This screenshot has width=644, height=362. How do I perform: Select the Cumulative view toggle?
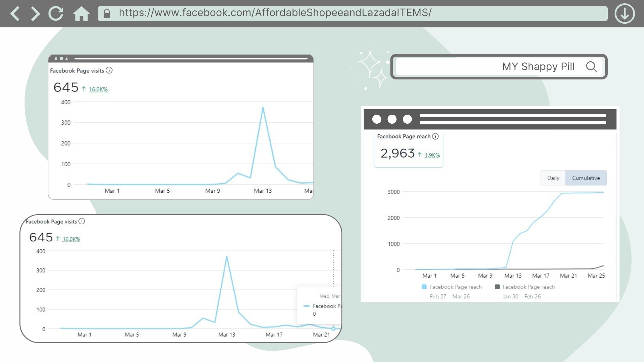point(586,178)
